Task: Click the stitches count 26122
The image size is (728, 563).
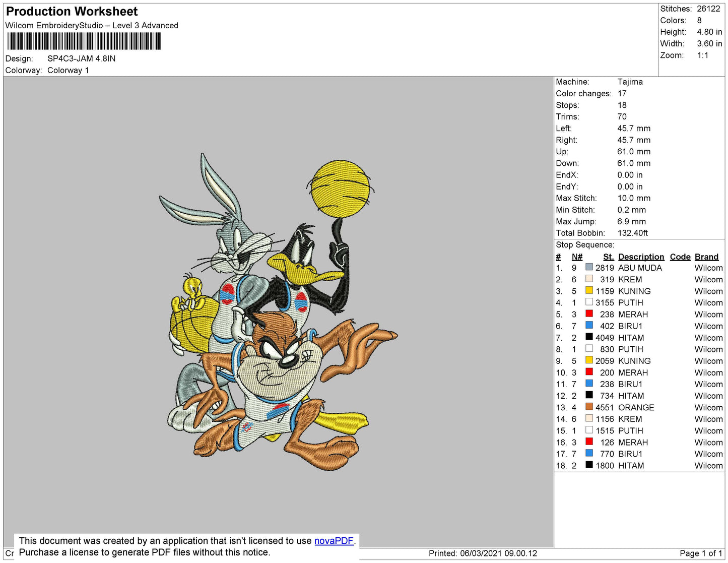Action: click(x=708, y=9)
